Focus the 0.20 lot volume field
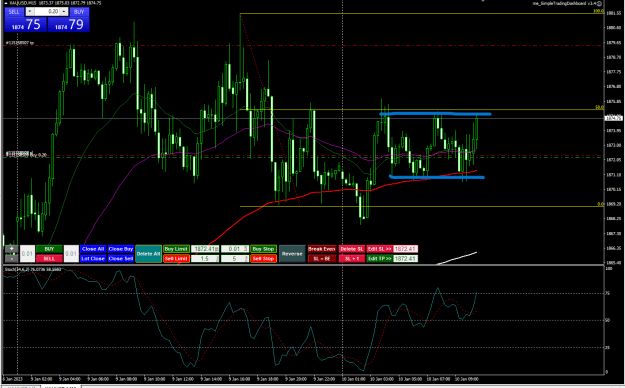Screen dimensions: 625x388 [47, 12]
